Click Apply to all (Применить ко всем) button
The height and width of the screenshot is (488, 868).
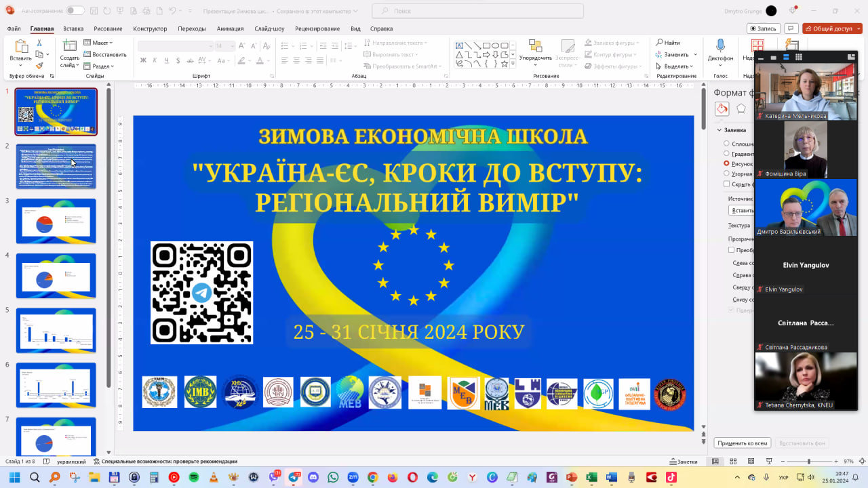(743, 443)
